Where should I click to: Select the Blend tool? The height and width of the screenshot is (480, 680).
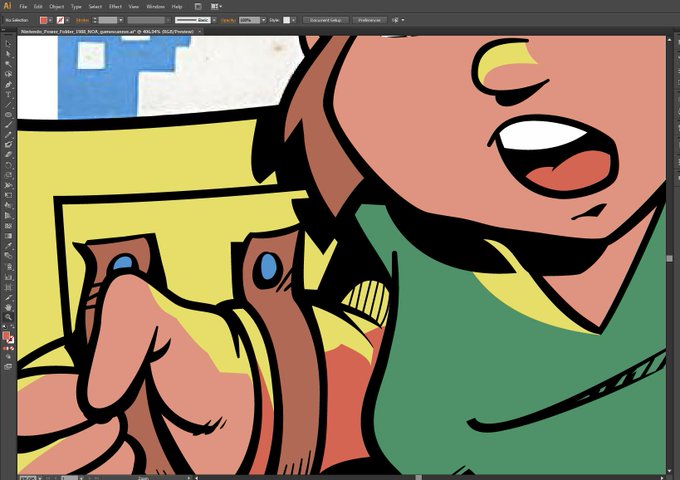point(8,256)
